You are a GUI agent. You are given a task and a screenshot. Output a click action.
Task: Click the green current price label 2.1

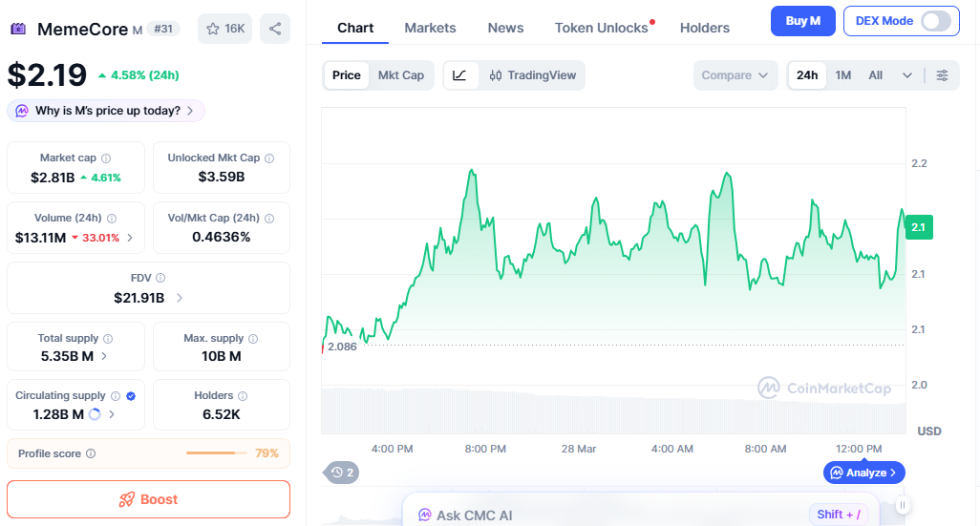point(919,227)
